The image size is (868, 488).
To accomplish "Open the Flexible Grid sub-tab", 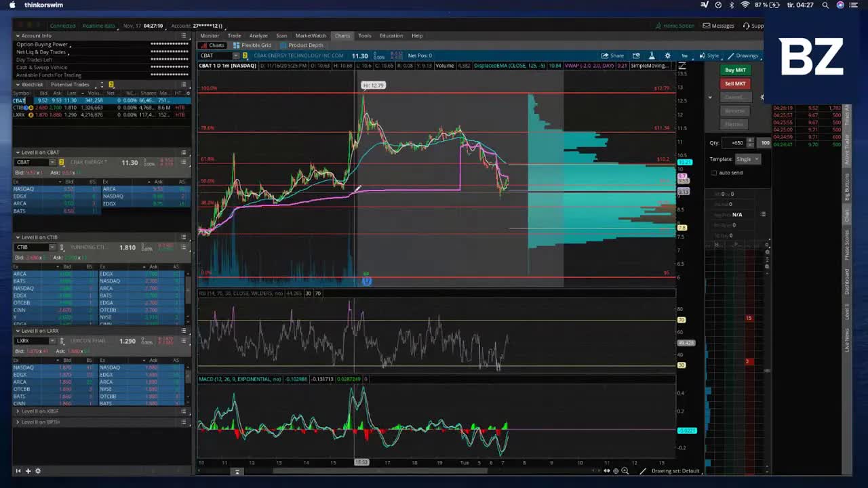I will tap(252, 45).
